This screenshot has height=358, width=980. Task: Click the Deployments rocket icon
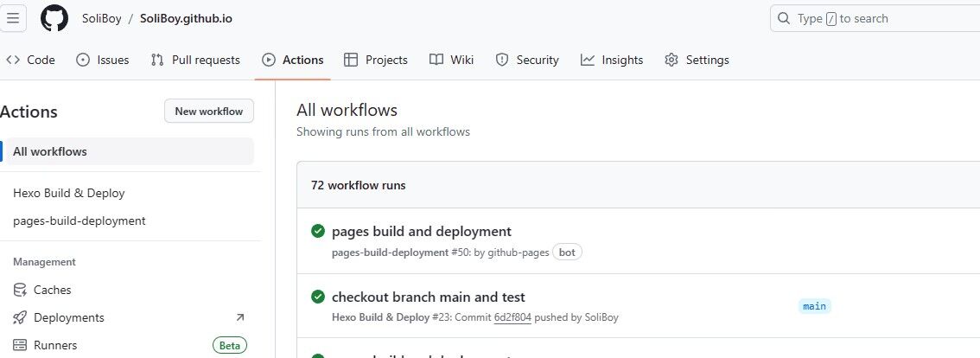tap(20, 318)
